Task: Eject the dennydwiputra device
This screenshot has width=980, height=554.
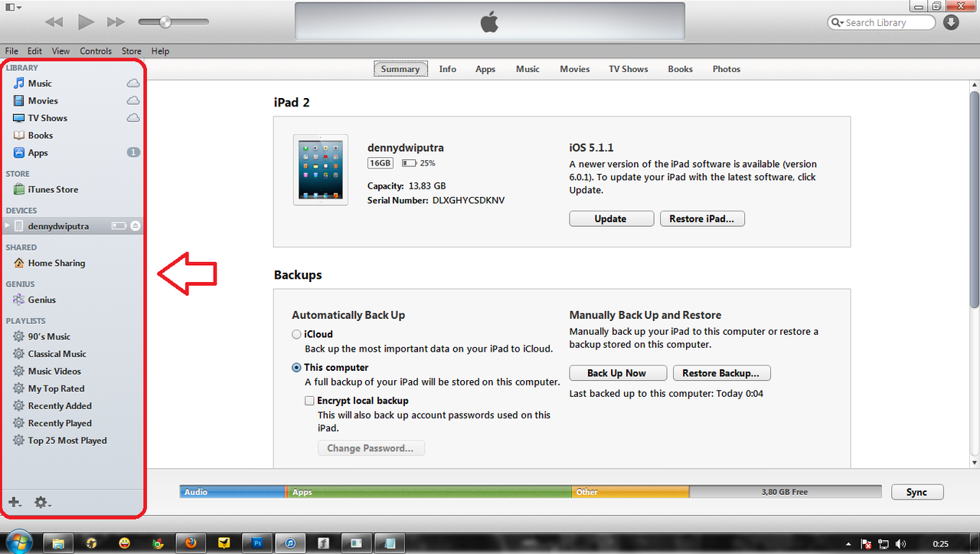Action: [x=136, y=226]
